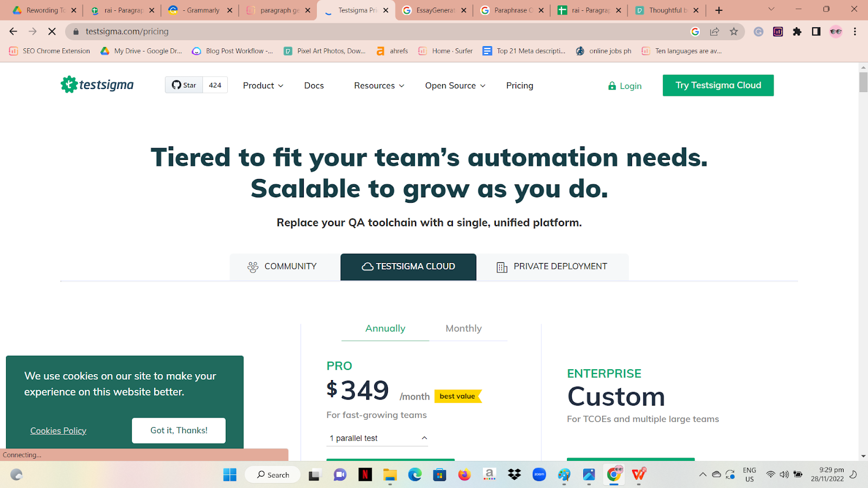
Task: Open the online jobs ph bookmark
Action: pyautogui.click(x=604, y=51)
